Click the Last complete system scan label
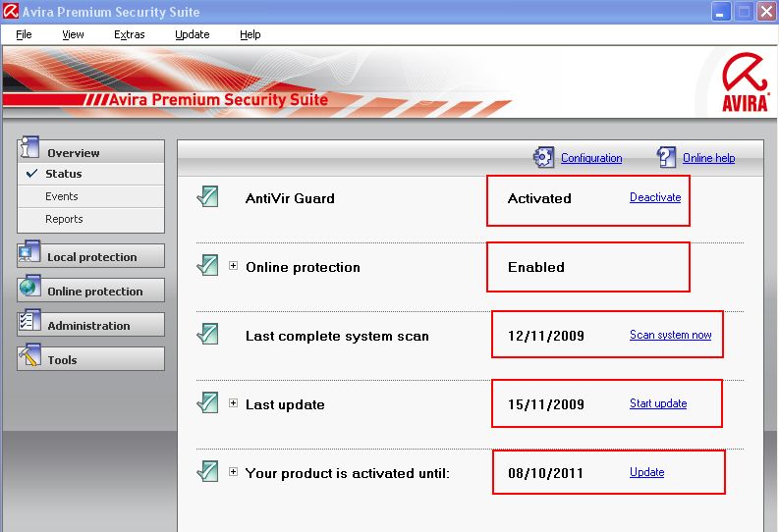This screenshot has width=779, height=532. click(337, 336)
